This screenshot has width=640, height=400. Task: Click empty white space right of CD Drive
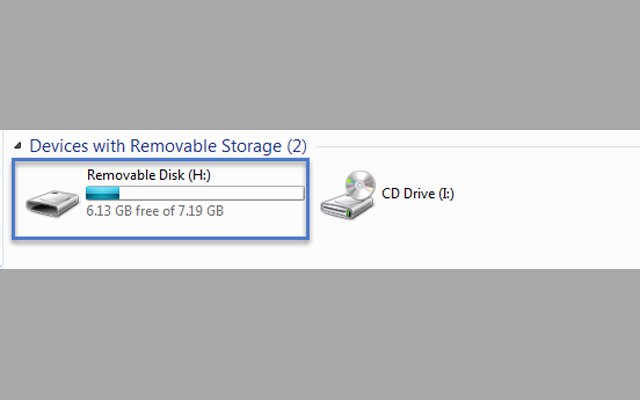[550, 195]
